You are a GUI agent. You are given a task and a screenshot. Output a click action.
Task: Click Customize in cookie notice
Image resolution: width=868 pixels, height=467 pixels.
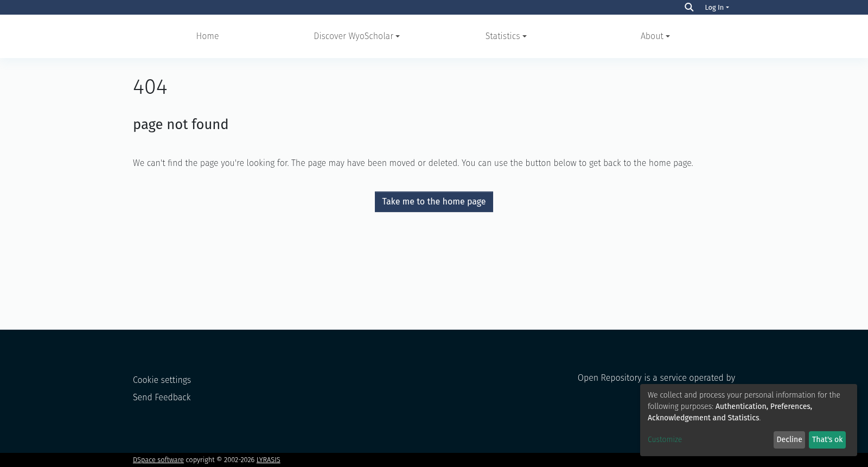[x=665, y=440]
